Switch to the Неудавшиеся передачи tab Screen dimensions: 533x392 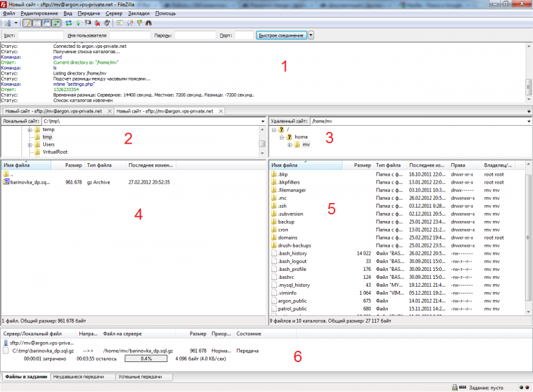click(x=79, y=377)
